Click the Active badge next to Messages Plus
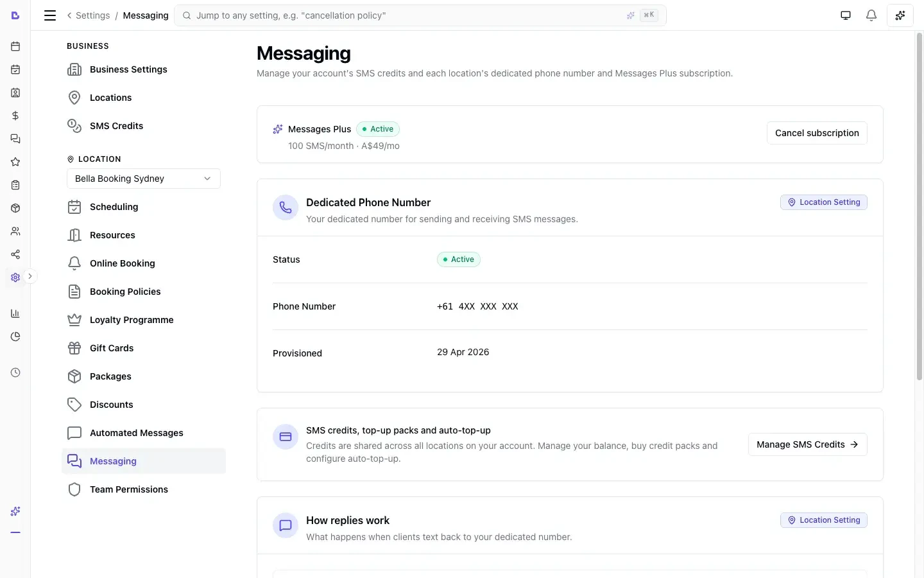Viewport: 924px width, 578px height. pos(378,129)
